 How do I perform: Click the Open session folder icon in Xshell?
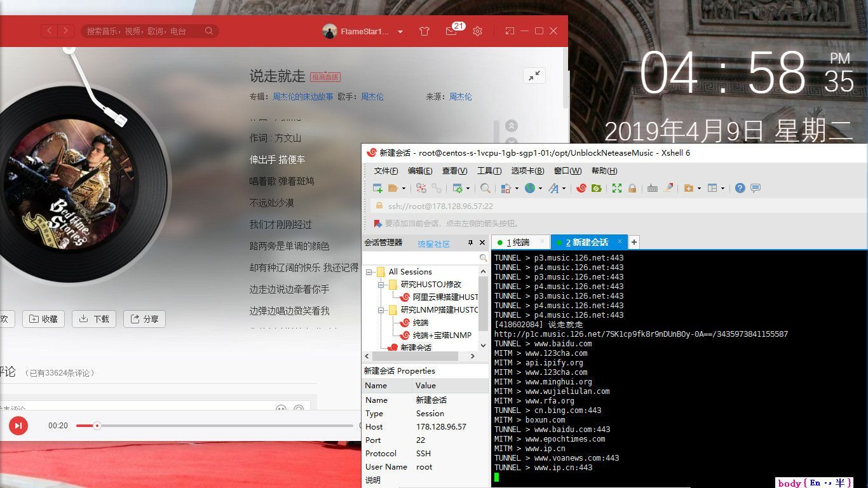click(x=393, y=188)
